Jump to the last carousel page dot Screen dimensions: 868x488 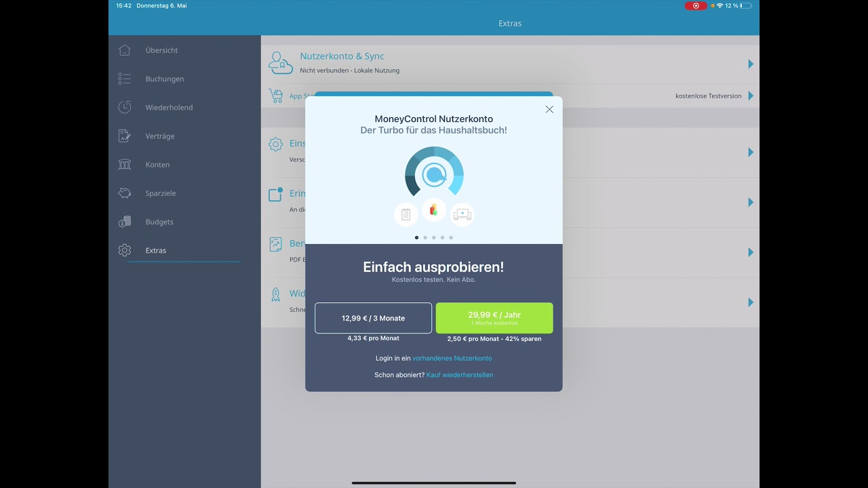click(451, 238)
